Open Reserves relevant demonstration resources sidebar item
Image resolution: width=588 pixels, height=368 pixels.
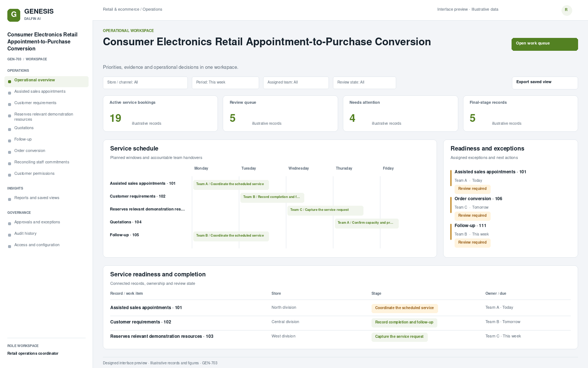click(x=46, y=117)
